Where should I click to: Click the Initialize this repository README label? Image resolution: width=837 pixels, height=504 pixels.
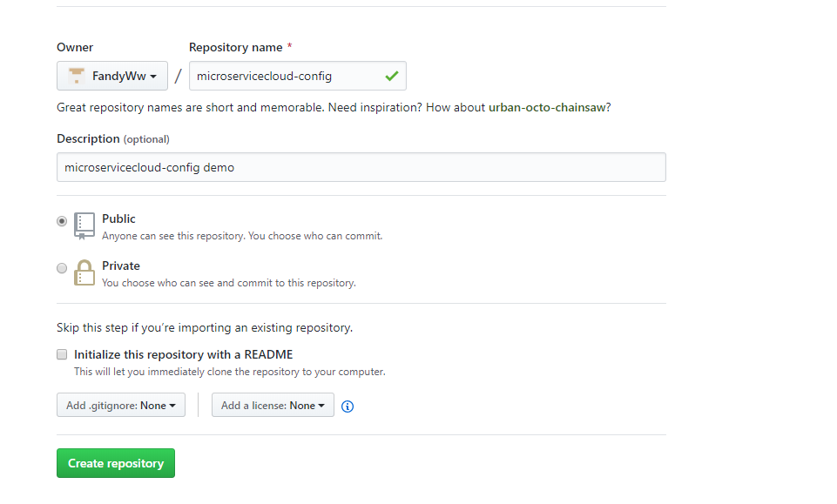(183, 354)
